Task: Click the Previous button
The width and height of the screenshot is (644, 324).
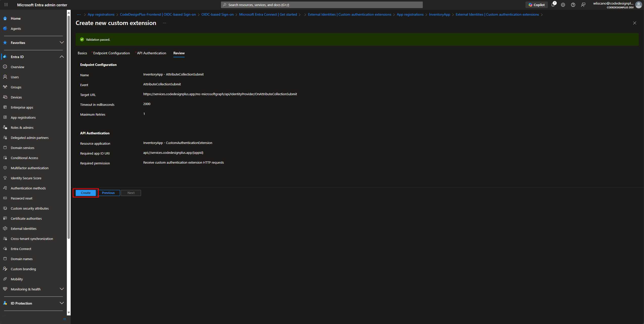Action: (108, 193)
